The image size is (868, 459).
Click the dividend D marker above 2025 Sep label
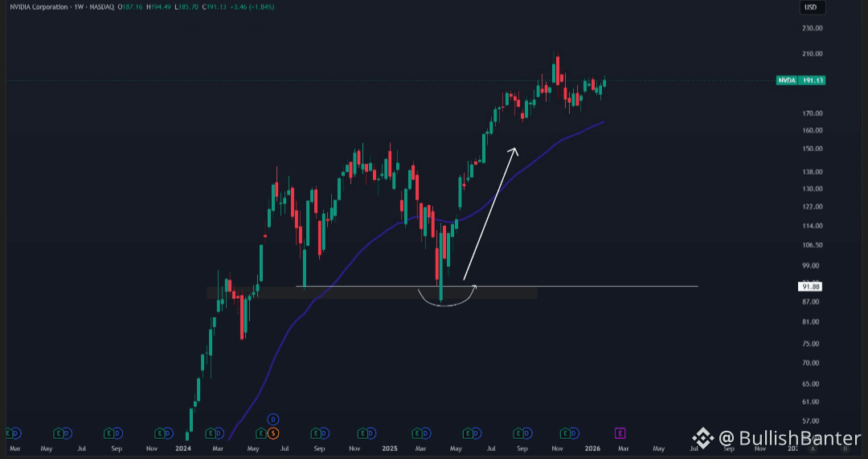point(527,433)
